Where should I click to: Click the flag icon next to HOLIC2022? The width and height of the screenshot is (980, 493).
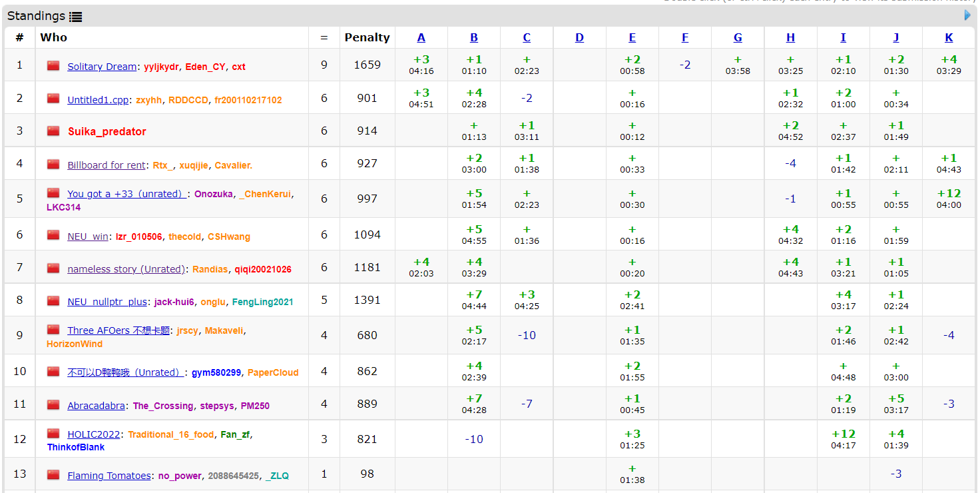pos(53,434)
